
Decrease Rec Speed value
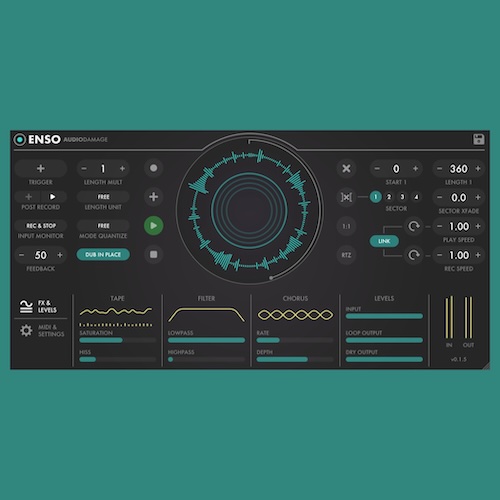[x=440, y=255]
